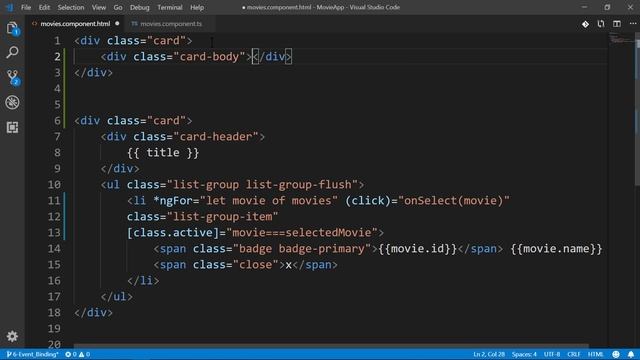Viewport: 640px width, 360px height.
Task: Click the compare changes editor icon
Action: 601,24
